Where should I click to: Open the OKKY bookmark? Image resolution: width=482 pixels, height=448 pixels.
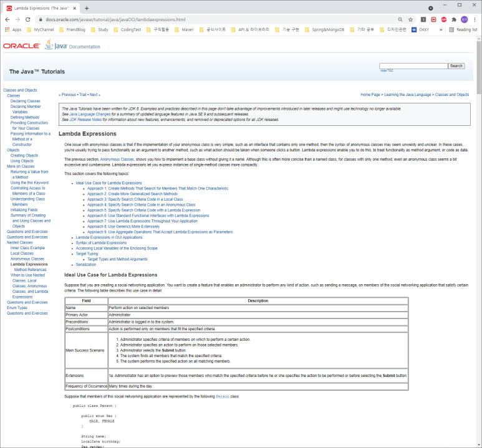pos(420,29)
